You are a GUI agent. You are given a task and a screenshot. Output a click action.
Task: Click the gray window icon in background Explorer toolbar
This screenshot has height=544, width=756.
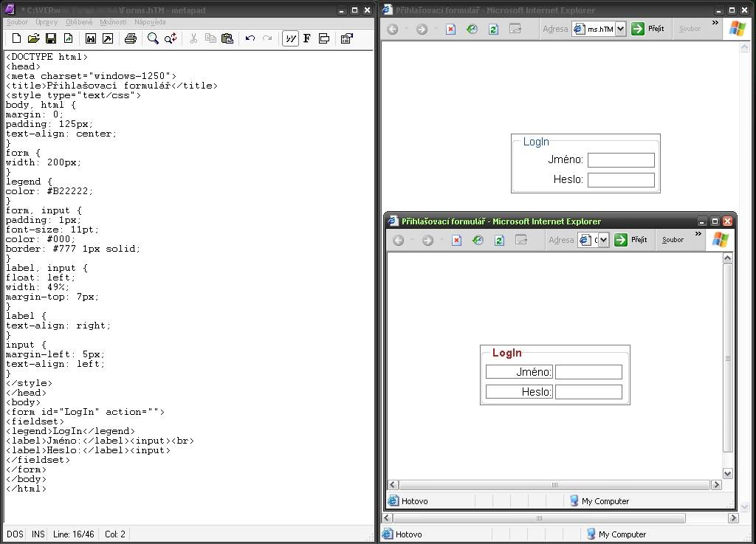tap(515, 29)
